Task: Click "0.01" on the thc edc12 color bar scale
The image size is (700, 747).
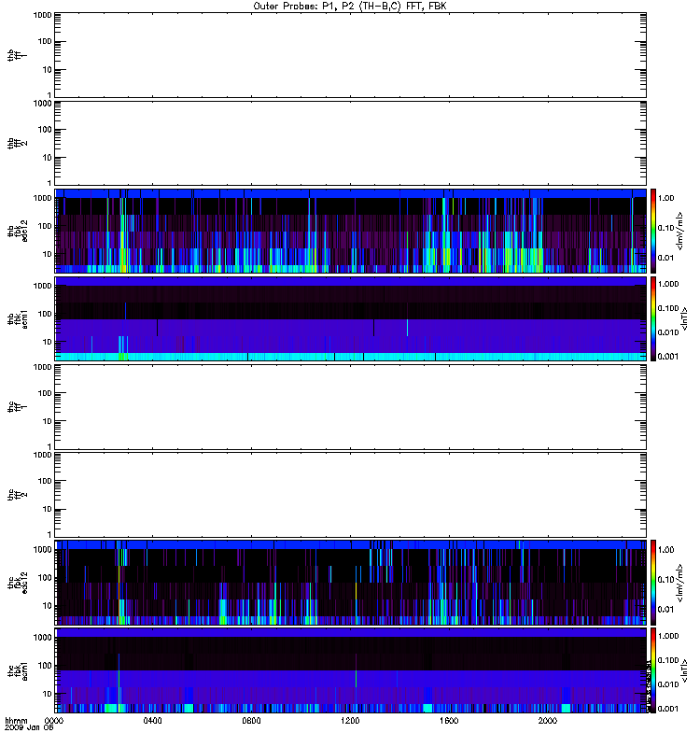Action: click(x=665, y=610)
